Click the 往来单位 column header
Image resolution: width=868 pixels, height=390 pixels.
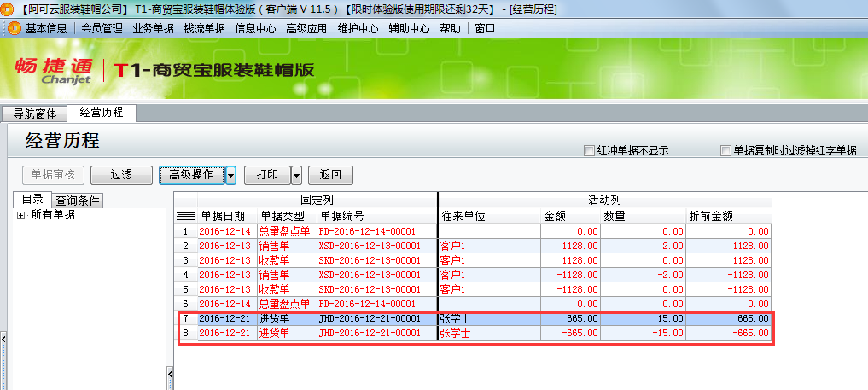coord(489,216)
